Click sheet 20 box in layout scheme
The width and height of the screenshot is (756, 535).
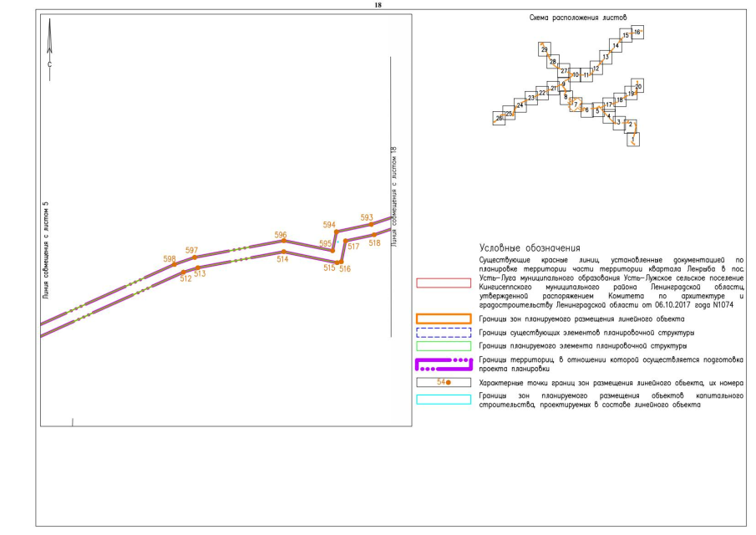638,86
